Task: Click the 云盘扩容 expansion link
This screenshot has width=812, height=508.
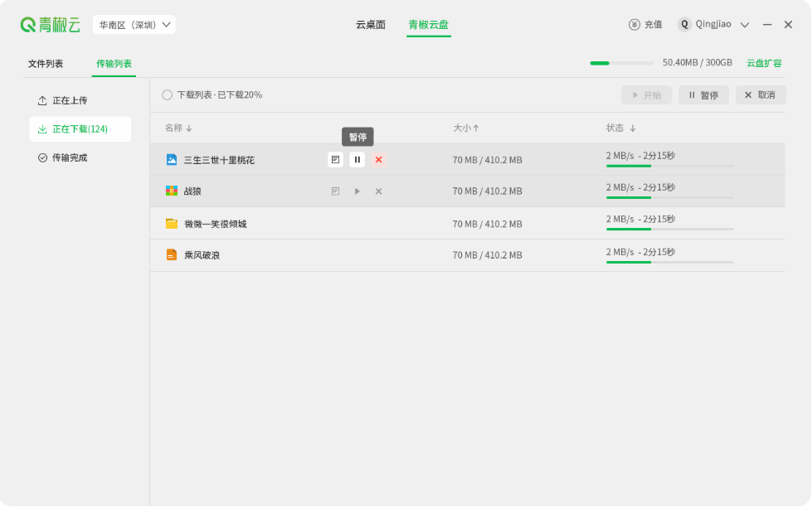Action: click(764, 62)
